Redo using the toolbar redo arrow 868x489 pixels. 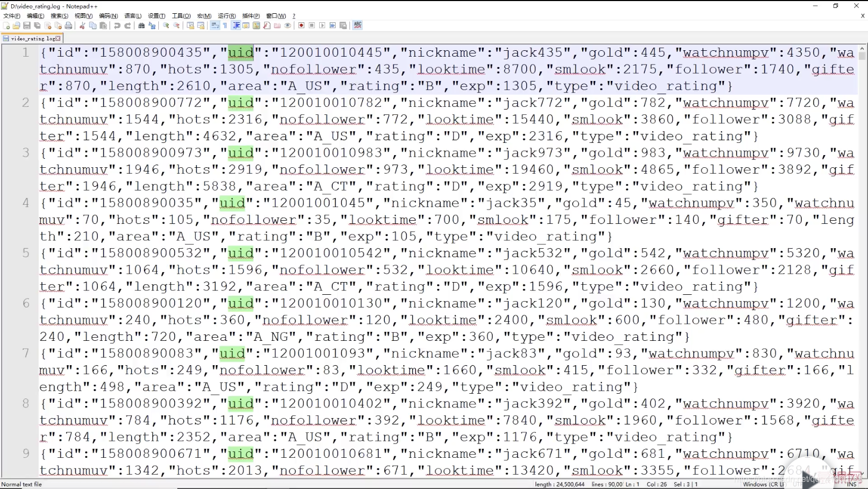point(128,25)
